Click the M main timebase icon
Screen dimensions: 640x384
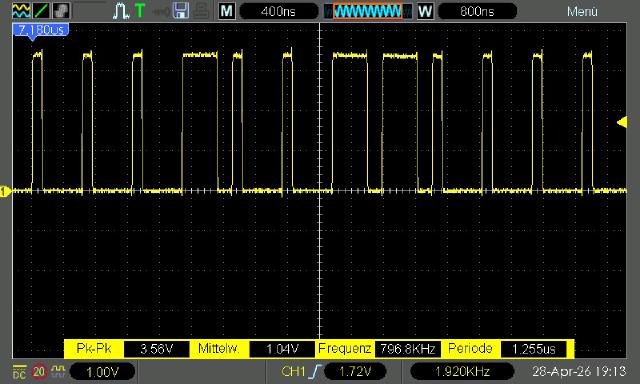[227, 11]
